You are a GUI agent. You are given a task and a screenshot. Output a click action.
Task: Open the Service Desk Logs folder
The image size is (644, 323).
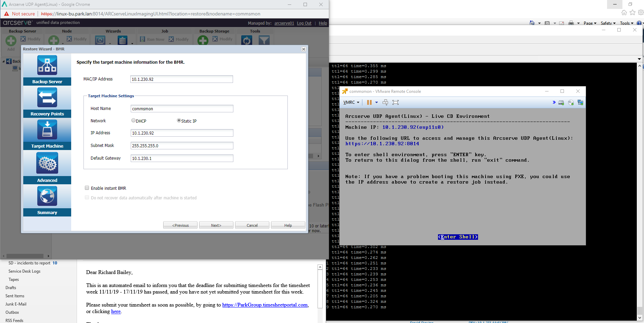coord(24,271)
